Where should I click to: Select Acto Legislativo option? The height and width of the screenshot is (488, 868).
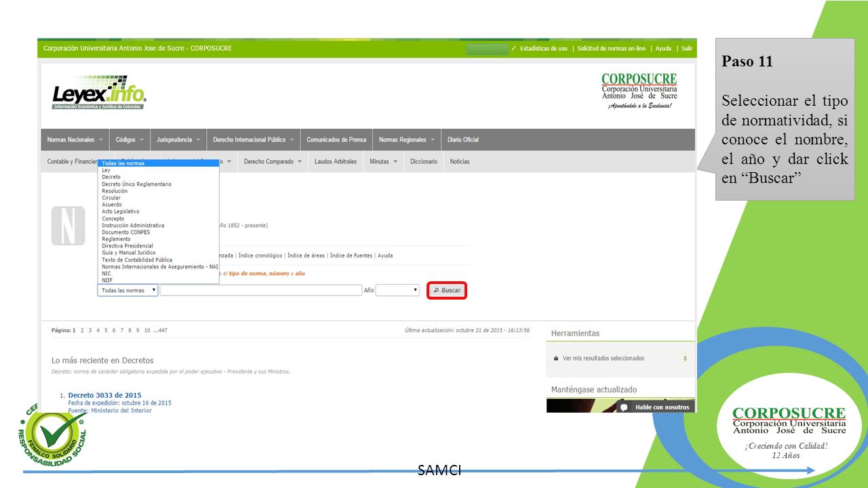[x=158, y=211]
